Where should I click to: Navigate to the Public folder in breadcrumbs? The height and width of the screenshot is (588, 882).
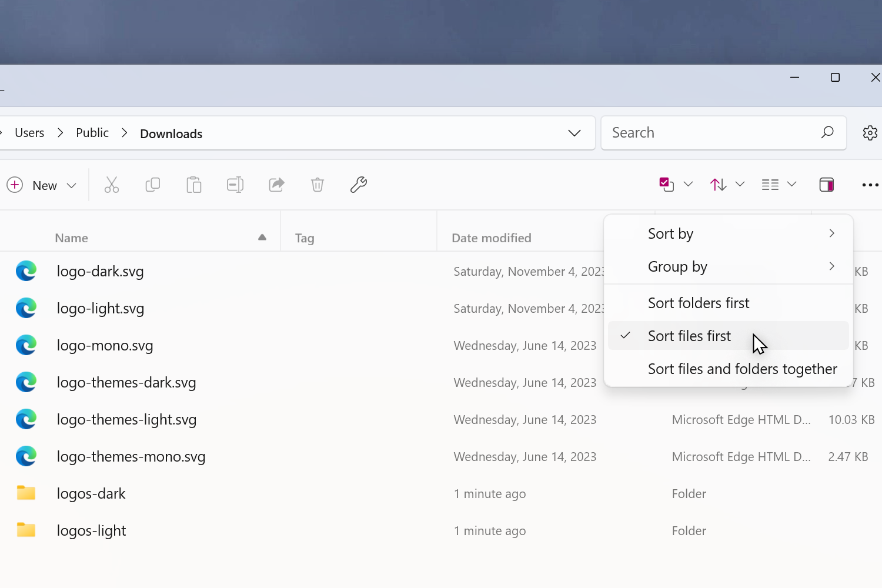(92, 133)
